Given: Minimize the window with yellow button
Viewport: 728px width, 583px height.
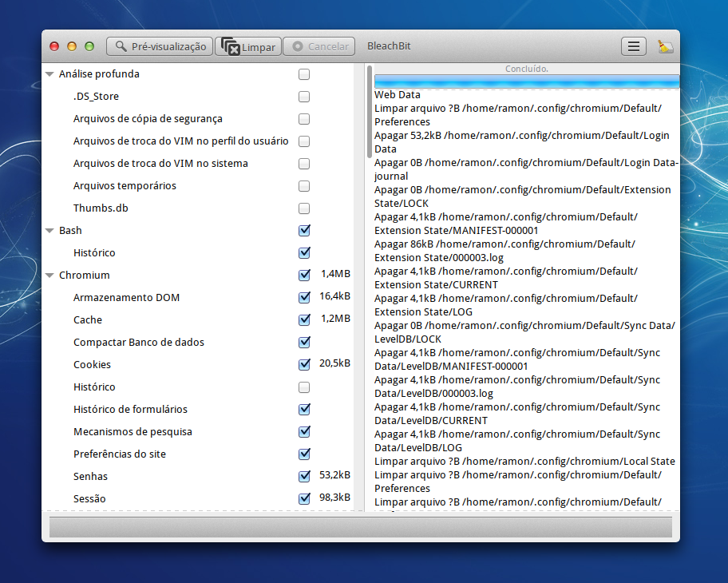Looking at the screenshot, I should tap(72, 46).
